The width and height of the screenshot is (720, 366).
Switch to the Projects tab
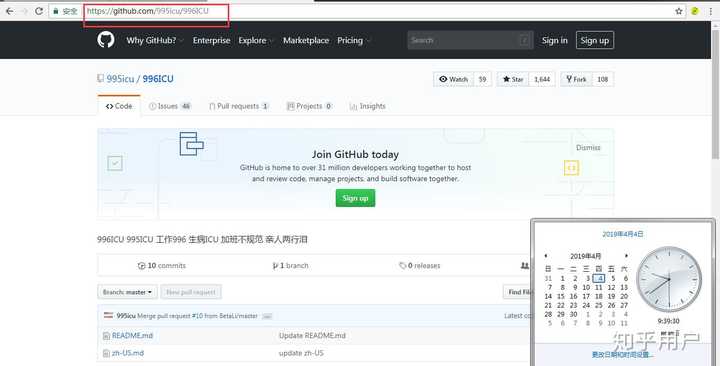point(309,106)
